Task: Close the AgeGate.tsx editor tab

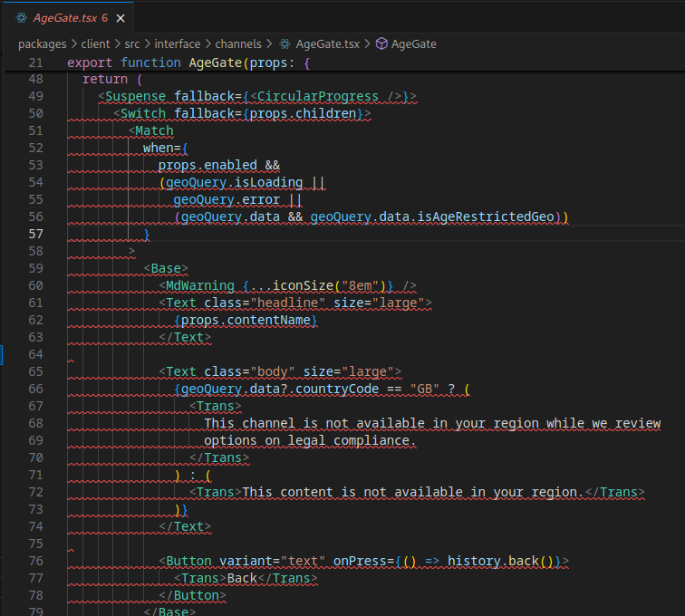Action: [x=121, y=18]
